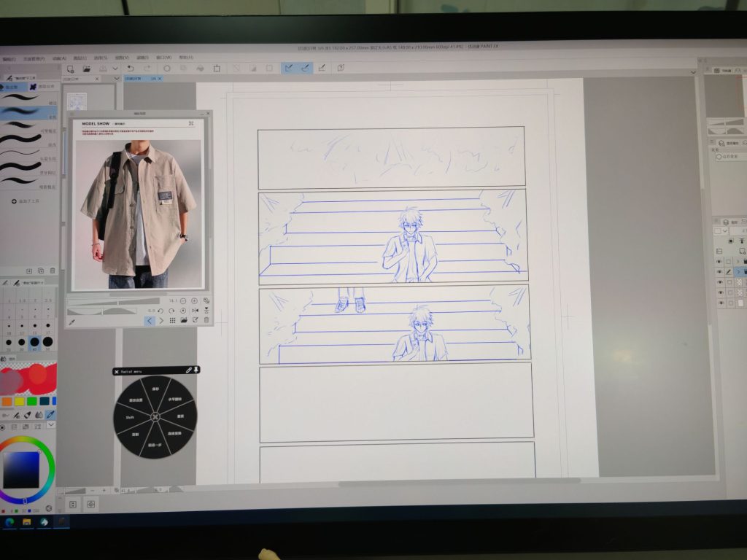This screenshot has width=747, height=560.
Task: Click the Scale/Rotate transform icon in the command bar
Action: click(x=217, y=68)
